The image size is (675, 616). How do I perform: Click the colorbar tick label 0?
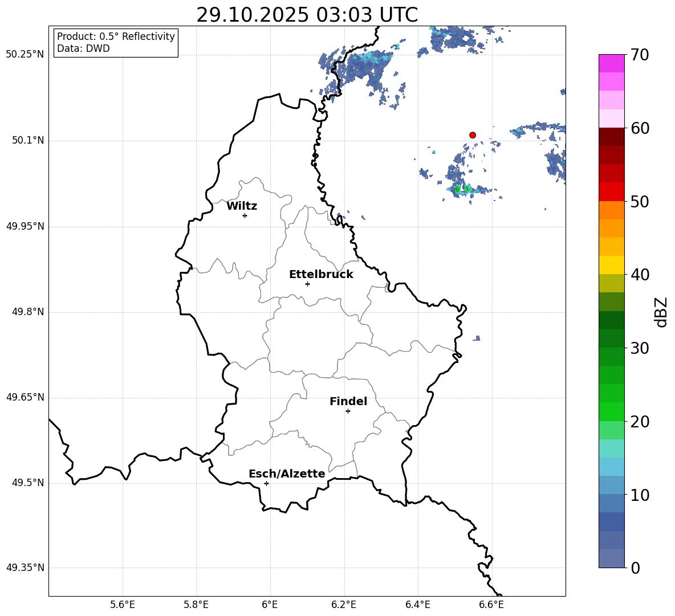click(635, 568)
